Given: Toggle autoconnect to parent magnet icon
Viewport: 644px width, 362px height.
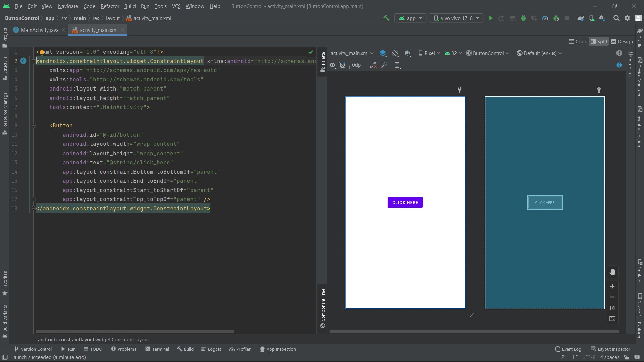Looking at the screenshot, I should click(x=342, y=65).
